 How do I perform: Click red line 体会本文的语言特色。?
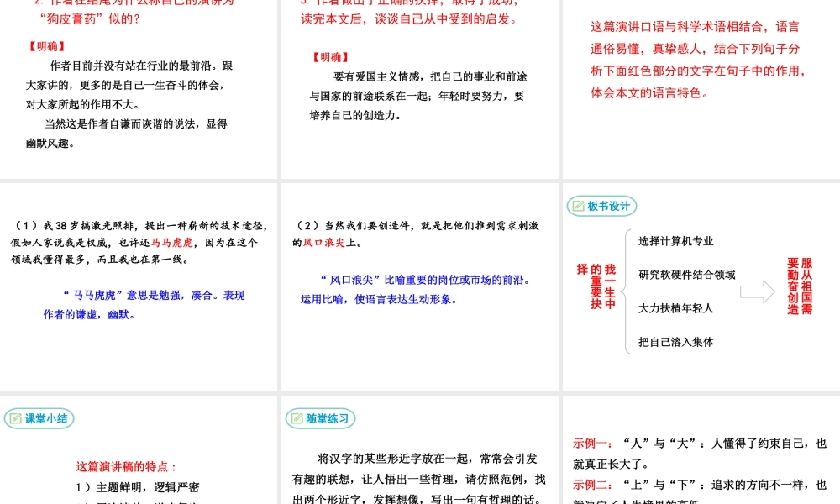pyautogui.click(x=649, y=92)
